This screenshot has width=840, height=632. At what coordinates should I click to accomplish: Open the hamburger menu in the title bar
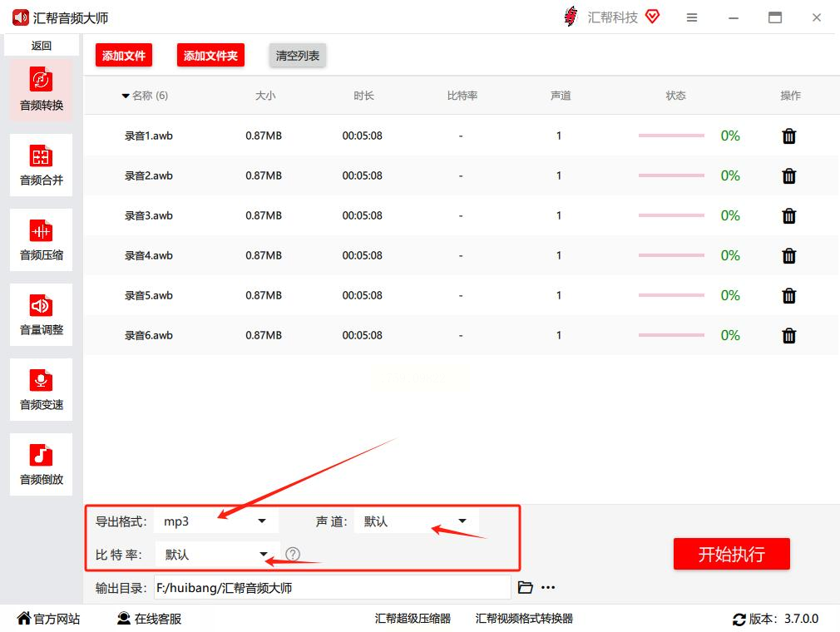tap(692, 17)
